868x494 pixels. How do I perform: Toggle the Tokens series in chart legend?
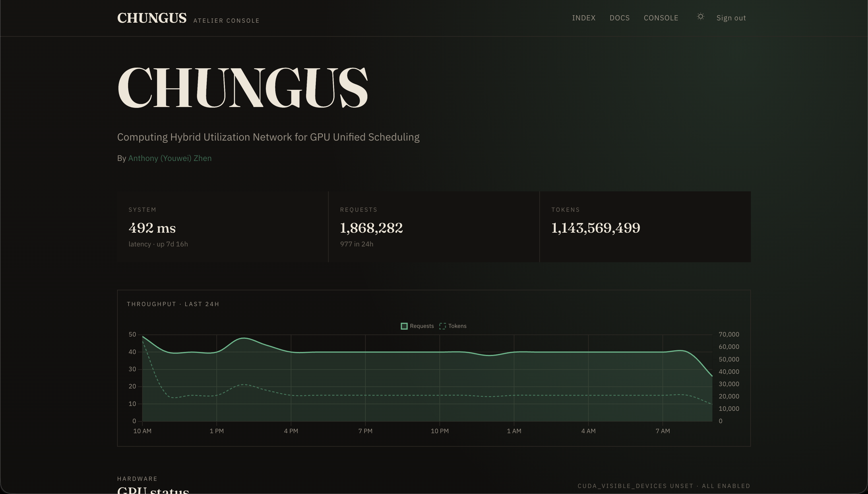point(453,326)
